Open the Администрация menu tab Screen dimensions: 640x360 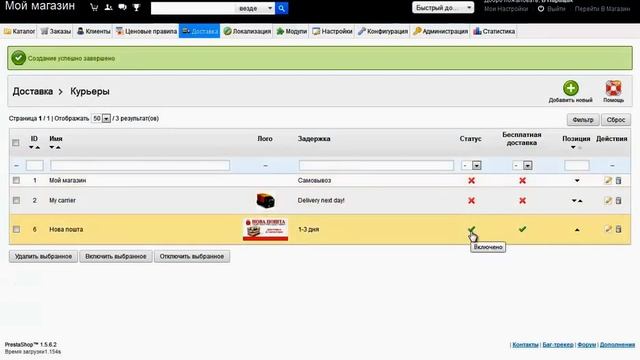pyautogui.click(x=440, y=31)
